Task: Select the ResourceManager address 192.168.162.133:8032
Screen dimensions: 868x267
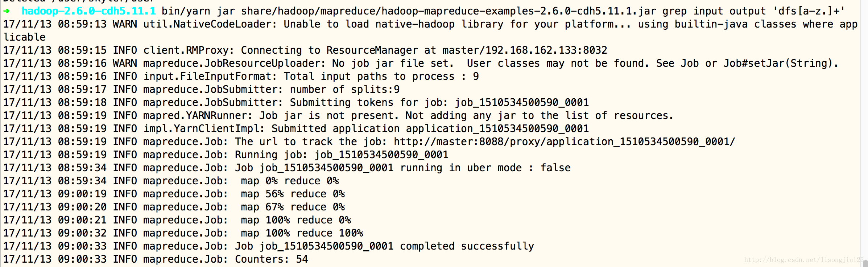Action: pyautogui.click(x=546, y=50)
